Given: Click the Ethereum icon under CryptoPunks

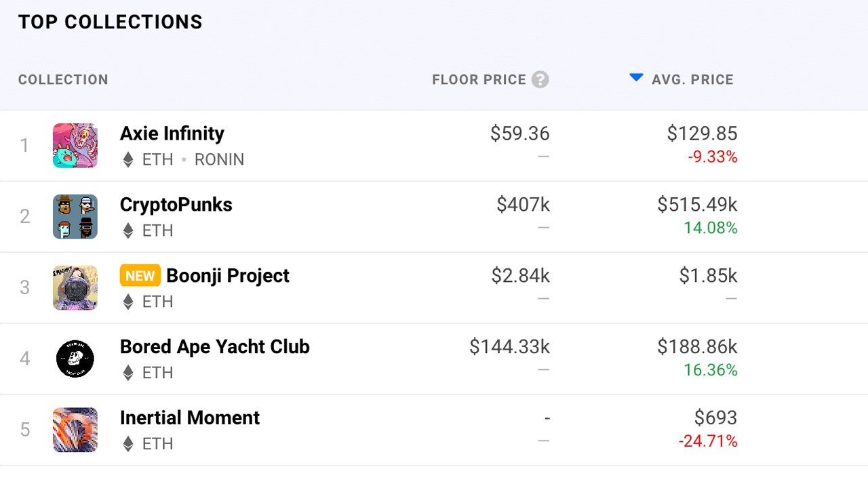Looking at the screenshot, I should [x=128, y=231].
